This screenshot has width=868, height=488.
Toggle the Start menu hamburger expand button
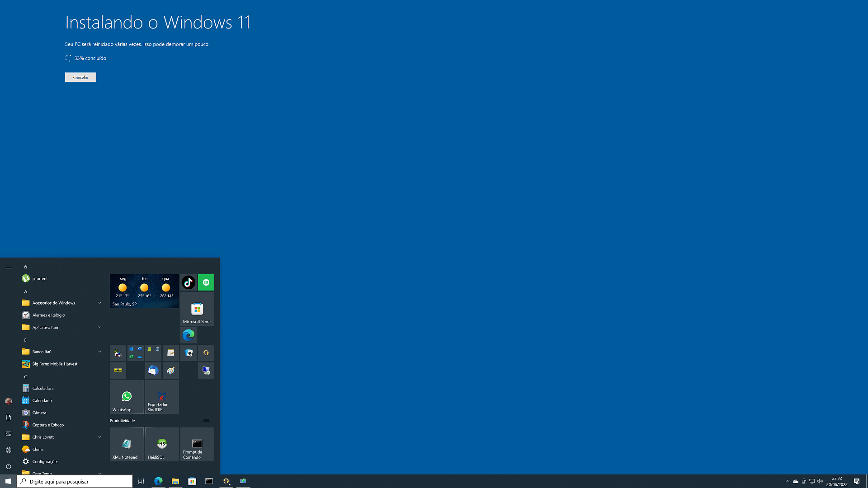(9, 267)
